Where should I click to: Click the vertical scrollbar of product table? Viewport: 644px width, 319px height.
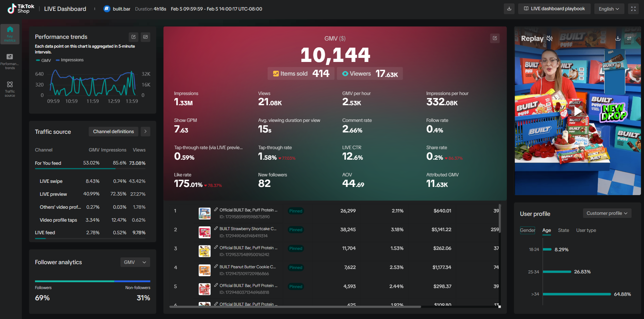500,218
